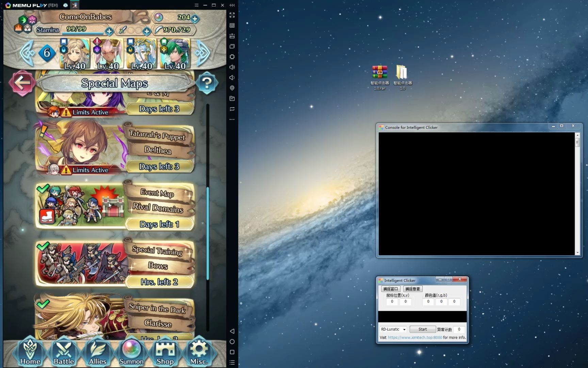Click Start in Intelligent Clicker
The image size is (588, 368).
423,329
